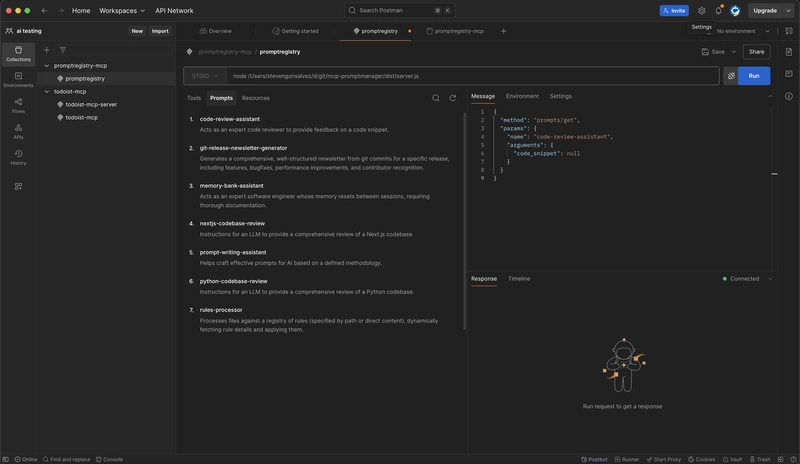The width and height of the screenshot is (800, 464).
Task: Open the Overview tab
Action: [x=216, y=31]
